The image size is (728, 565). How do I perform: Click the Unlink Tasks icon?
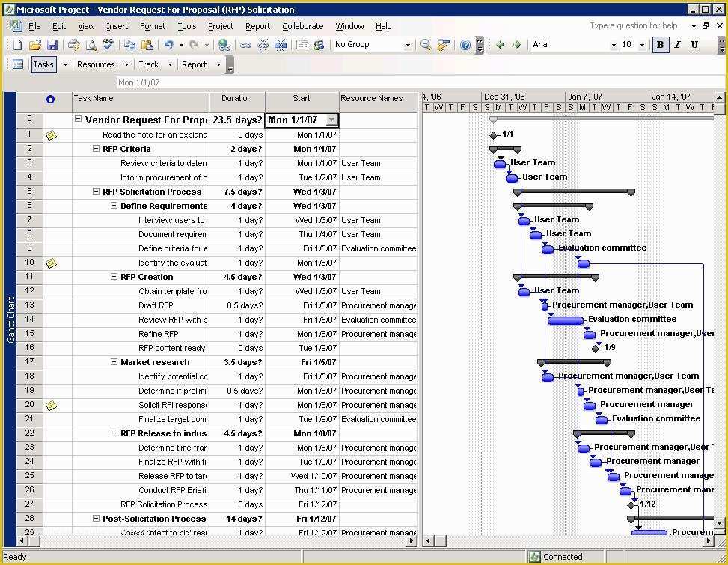click(x=263, y=44)
